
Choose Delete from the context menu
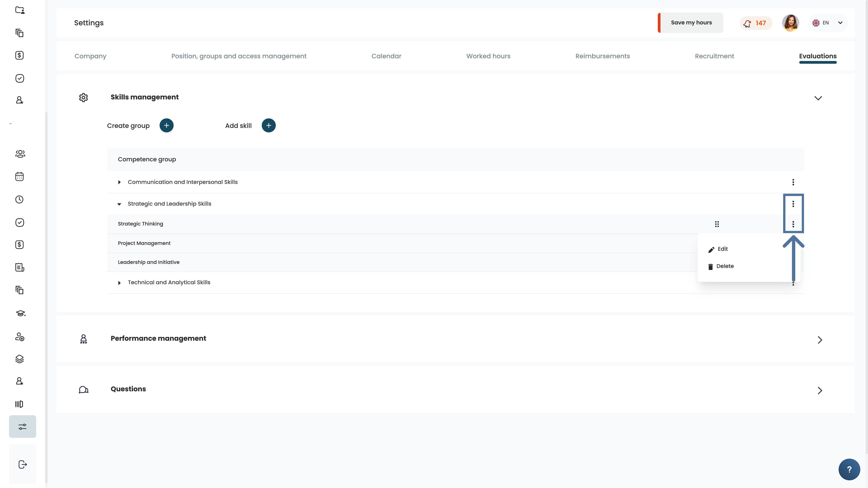tap(721, 266)
